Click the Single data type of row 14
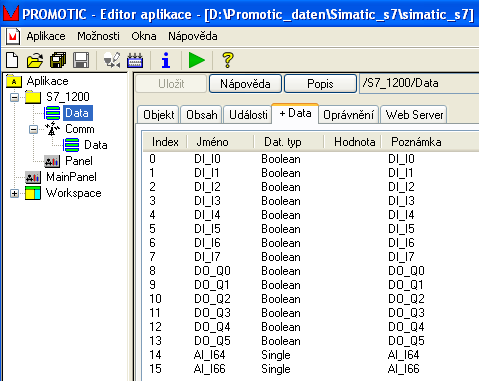Screen dimensions: 479x381 (276, 355)
